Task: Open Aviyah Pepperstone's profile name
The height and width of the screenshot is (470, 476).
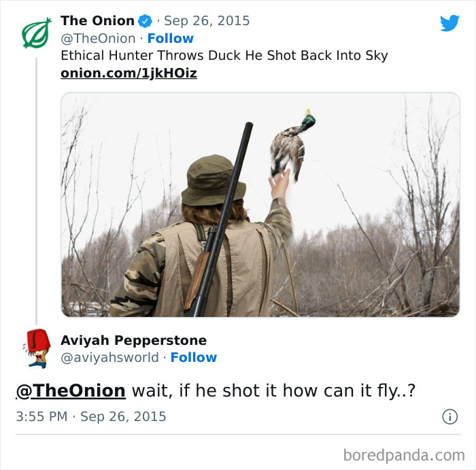Action: (x=133, y=340)
